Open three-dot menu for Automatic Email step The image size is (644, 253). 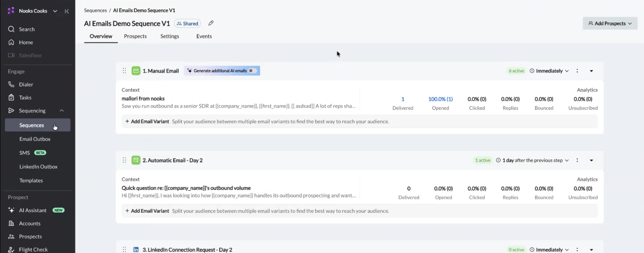tap(577, 160)
